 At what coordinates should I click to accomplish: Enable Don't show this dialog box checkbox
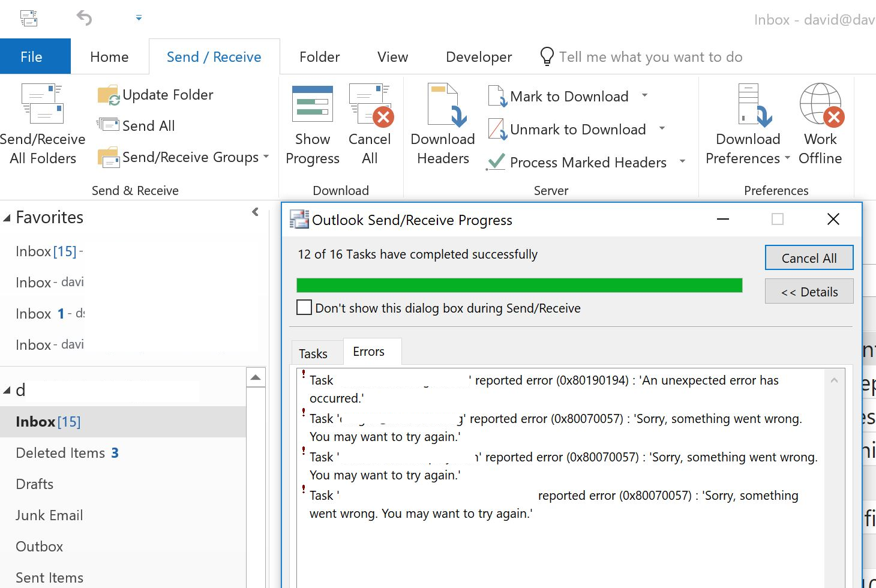pos(304,308)
